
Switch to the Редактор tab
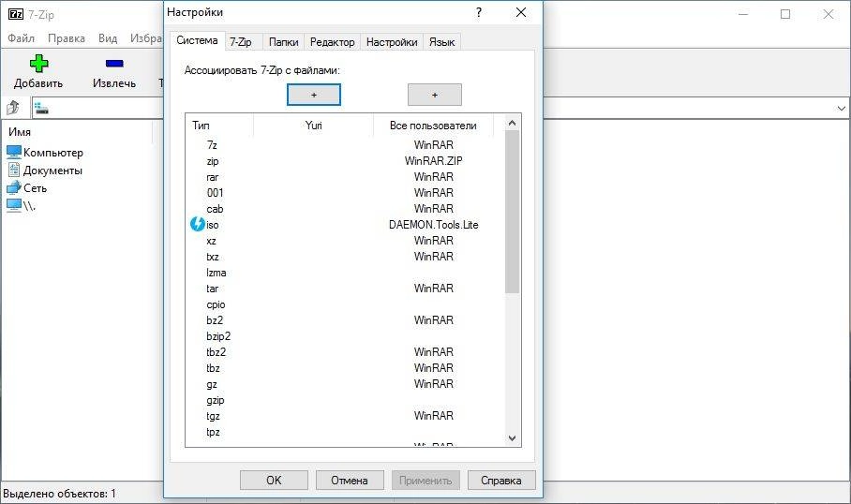332,42
